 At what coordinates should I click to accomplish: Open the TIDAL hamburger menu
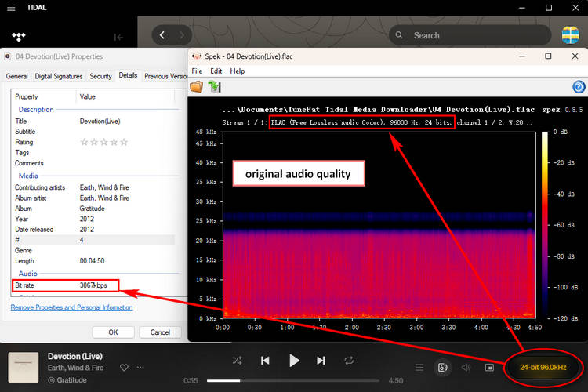click(x=11, y=8)
